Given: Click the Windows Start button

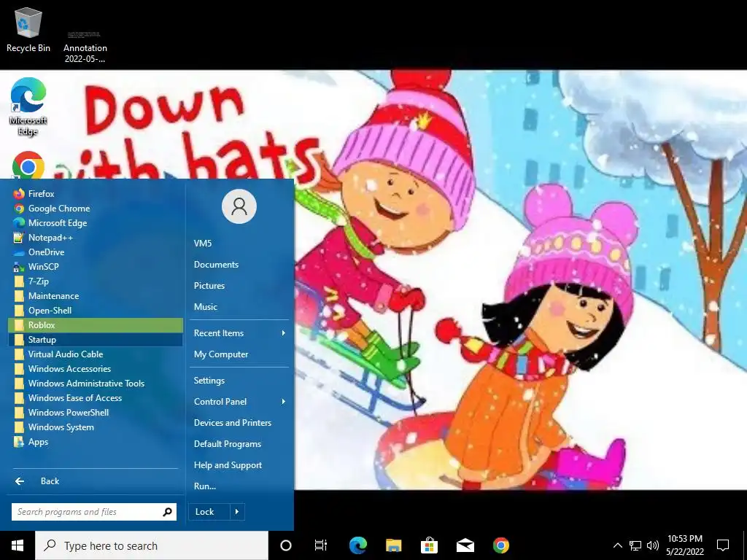Looking at the screenshot, I should pyautogui.click(x=18, y=545).
